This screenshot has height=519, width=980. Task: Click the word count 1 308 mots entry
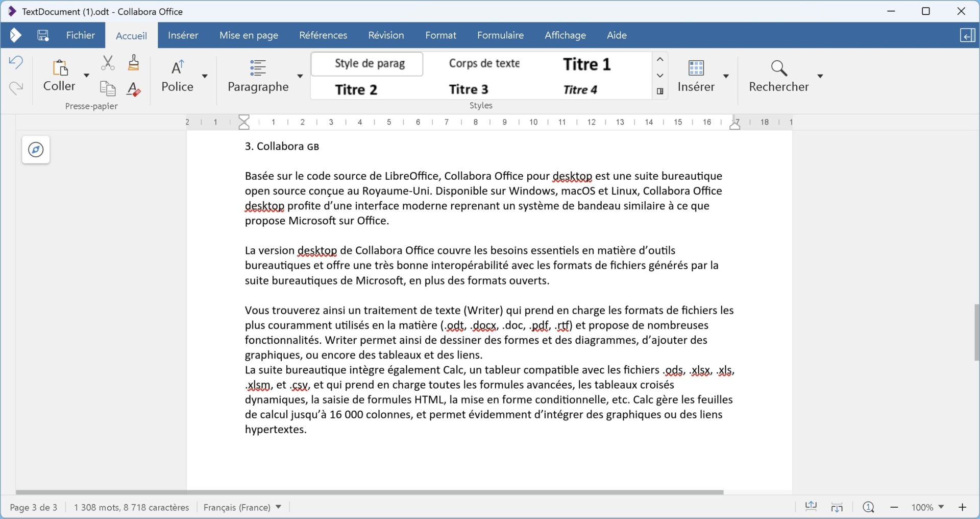131,507
